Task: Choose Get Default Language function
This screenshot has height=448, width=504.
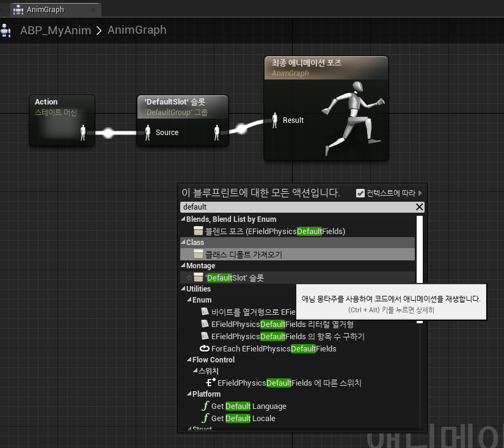Action: point(249,406)
